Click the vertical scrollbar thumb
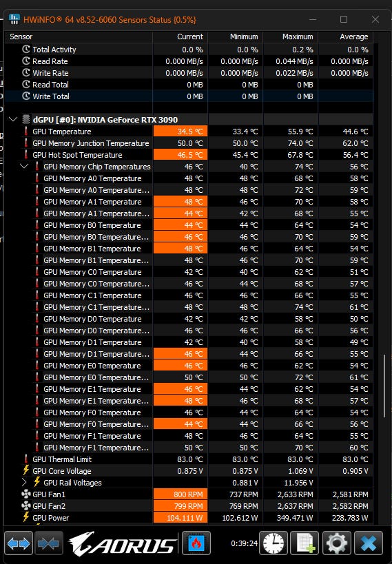 (x=384, y=386)
